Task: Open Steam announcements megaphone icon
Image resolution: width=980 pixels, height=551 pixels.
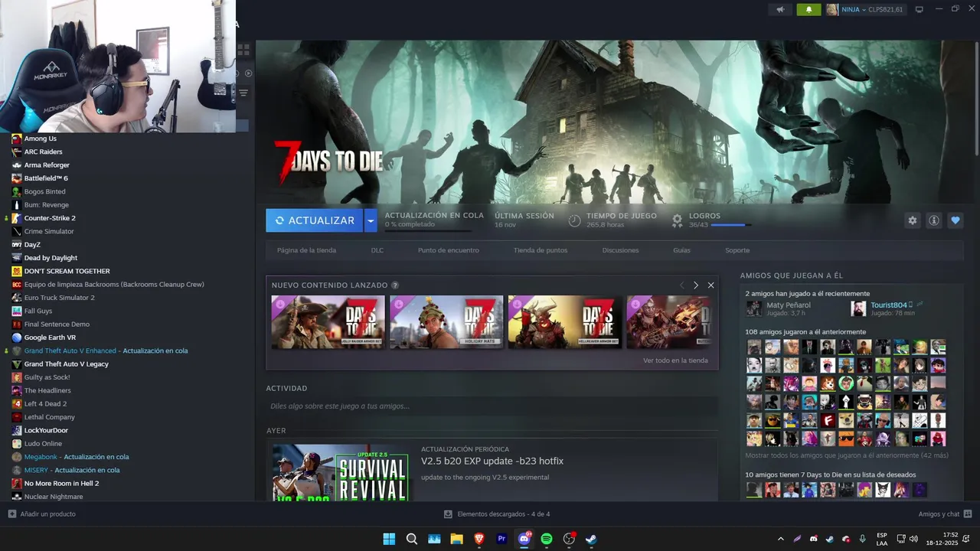Action: pos(781,9)
